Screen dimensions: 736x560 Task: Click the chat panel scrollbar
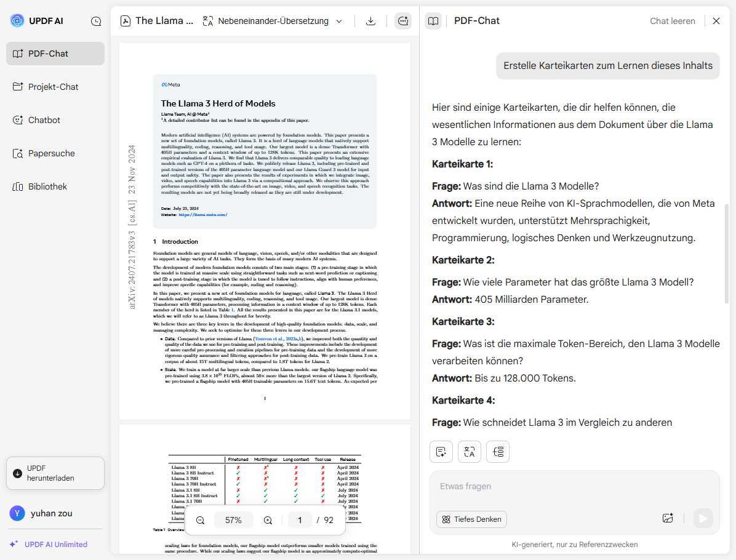[727, 254]
